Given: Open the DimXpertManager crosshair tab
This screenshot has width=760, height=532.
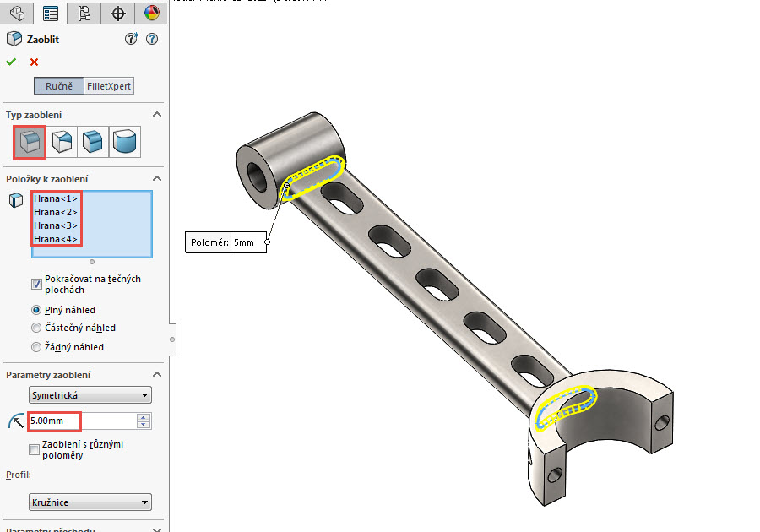Looking at the screenshot, I should (118, 13).
